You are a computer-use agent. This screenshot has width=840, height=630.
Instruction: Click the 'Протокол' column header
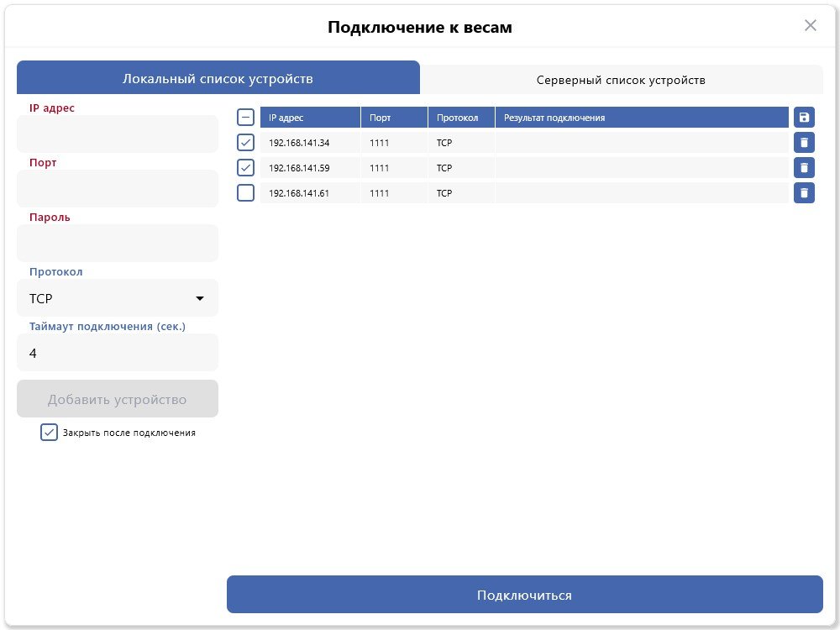pyautogui.click(x=461, y=118)
